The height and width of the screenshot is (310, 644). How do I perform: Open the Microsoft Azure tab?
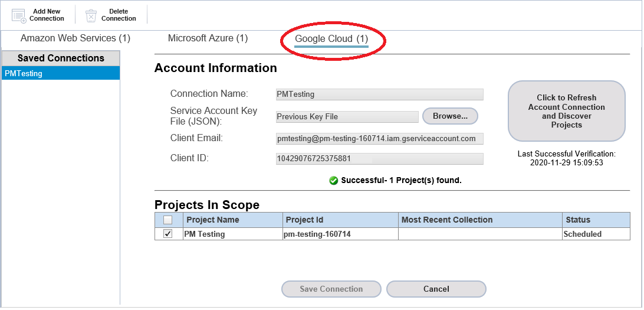pyautogui.click(x=208, y=38)
